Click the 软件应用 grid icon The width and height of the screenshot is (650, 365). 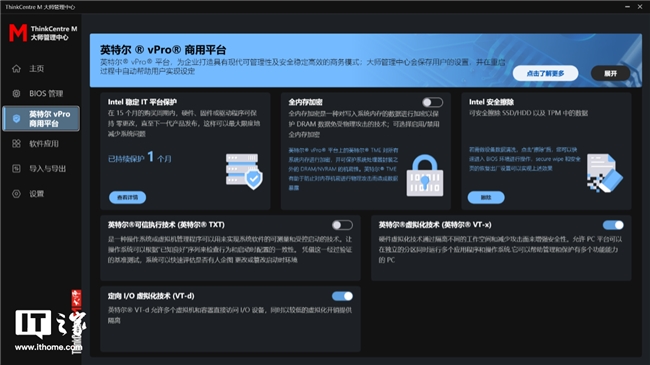coord(16,144)
